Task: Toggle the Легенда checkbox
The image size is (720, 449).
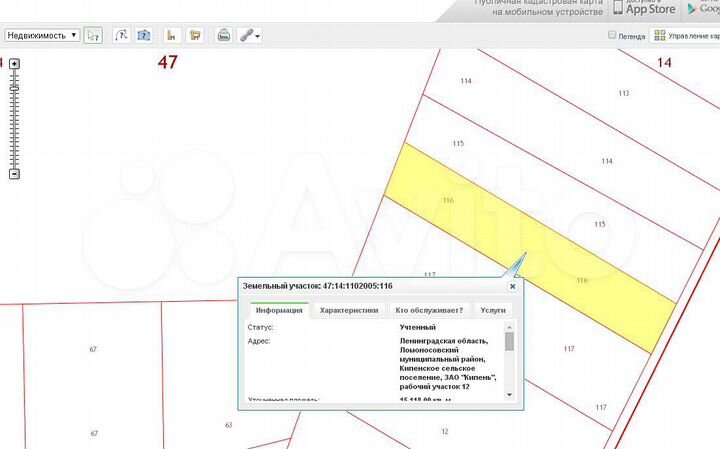Action: click(612, 35)
